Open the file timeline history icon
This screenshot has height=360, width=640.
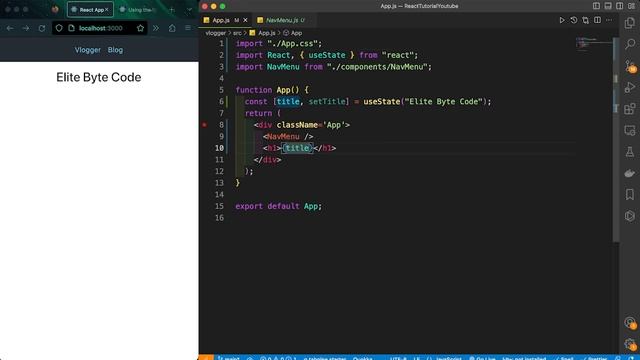tap(573, 20)
